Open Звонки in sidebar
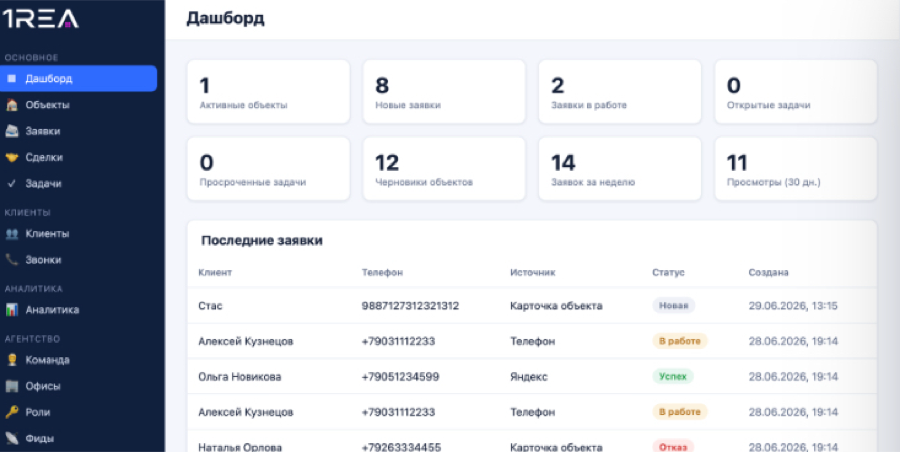 [x=78, y=260]
